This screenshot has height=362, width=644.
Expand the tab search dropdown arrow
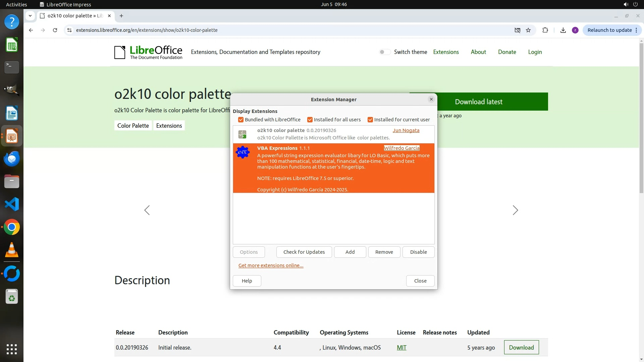tap(30, 16)
